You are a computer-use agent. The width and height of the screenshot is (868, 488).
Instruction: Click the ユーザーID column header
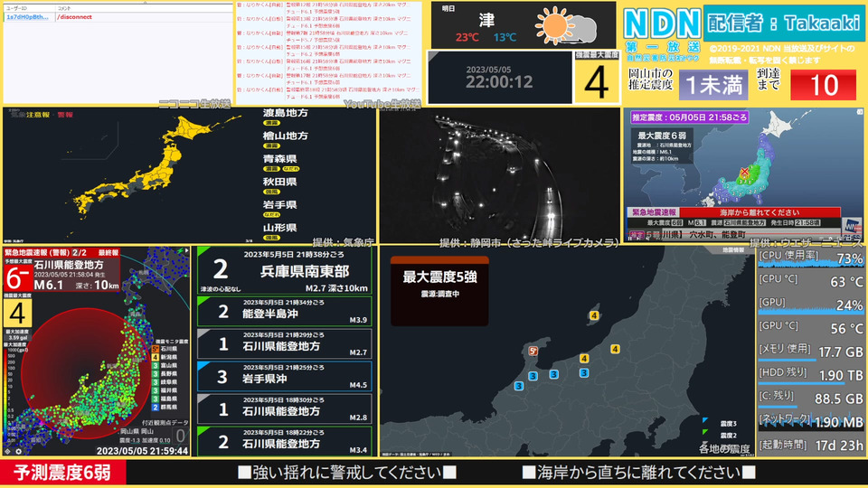[29, 9]
